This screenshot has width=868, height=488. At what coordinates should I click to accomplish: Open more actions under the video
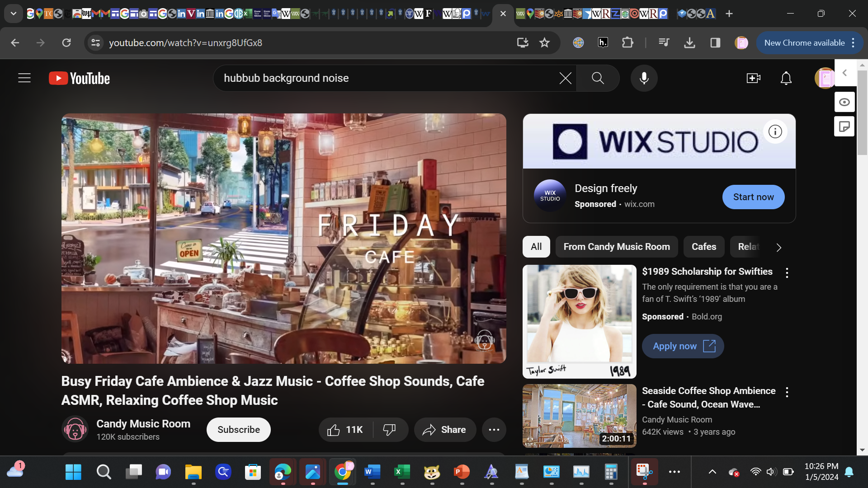coord(494,430)
